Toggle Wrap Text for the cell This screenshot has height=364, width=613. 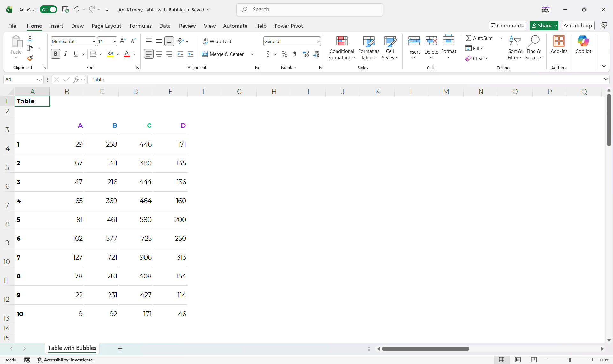click(217, 41)
